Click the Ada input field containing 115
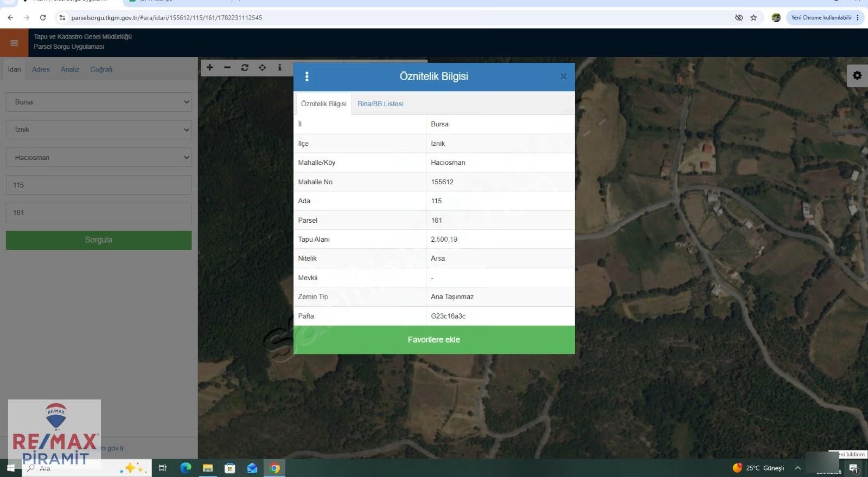The height and width of the screenshot is (477, 868). [99, 185]
